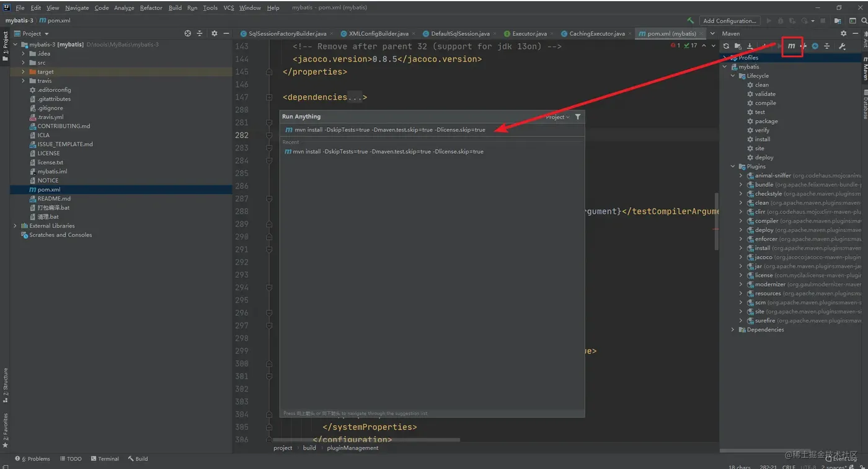Go to previous highlighted error arrow in editor
This screenshot has height=469, width=868.
pyautogui.click(x=704, y=45)
